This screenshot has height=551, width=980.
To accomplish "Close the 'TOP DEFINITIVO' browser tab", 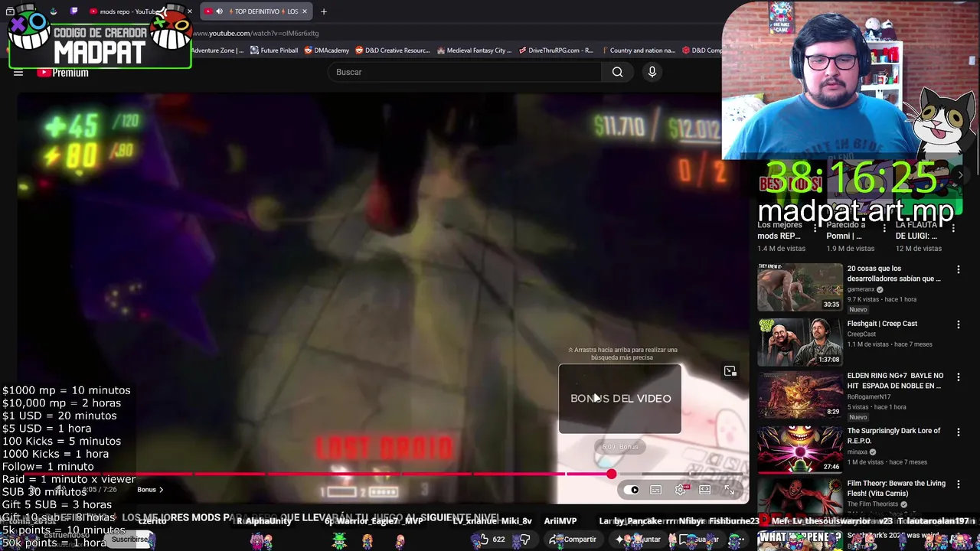I will 305,11.
